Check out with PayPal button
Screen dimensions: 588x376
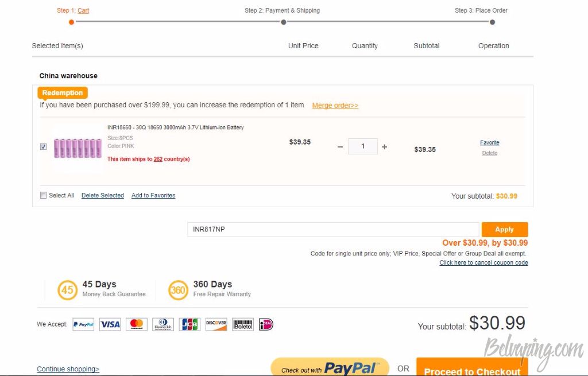coord(330,367)
